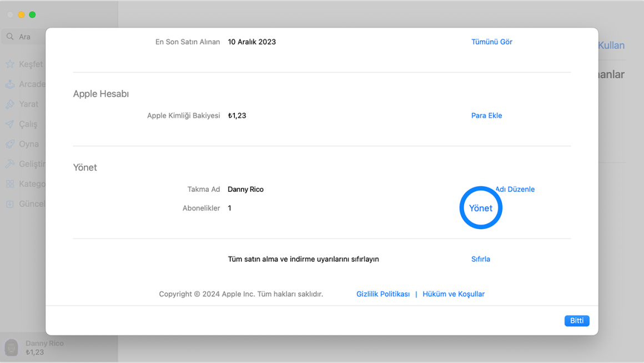Click Adı Düzenle to edit nickname
Screen dimensions: 644x363
[x=515, y=189]
